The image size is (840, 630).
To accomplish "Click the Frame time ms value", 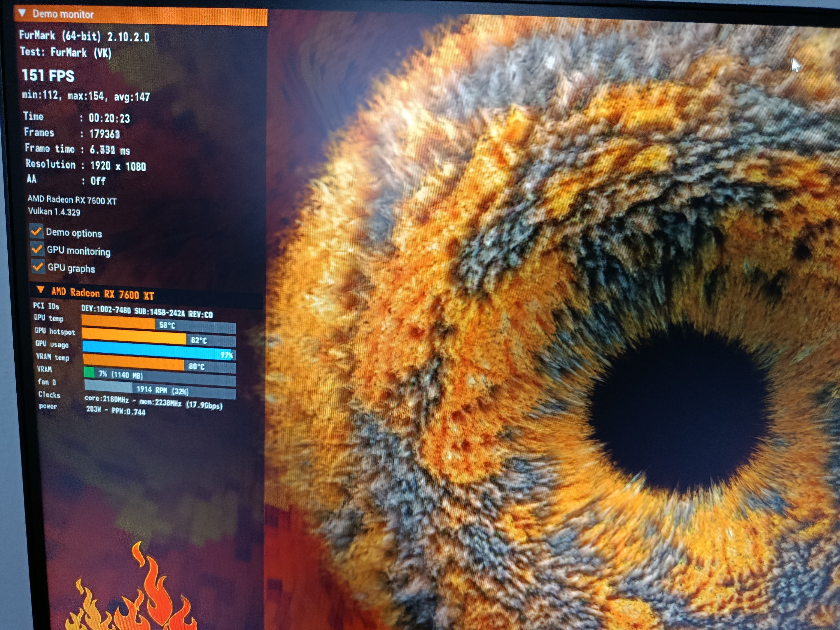I will click(110, 150).
